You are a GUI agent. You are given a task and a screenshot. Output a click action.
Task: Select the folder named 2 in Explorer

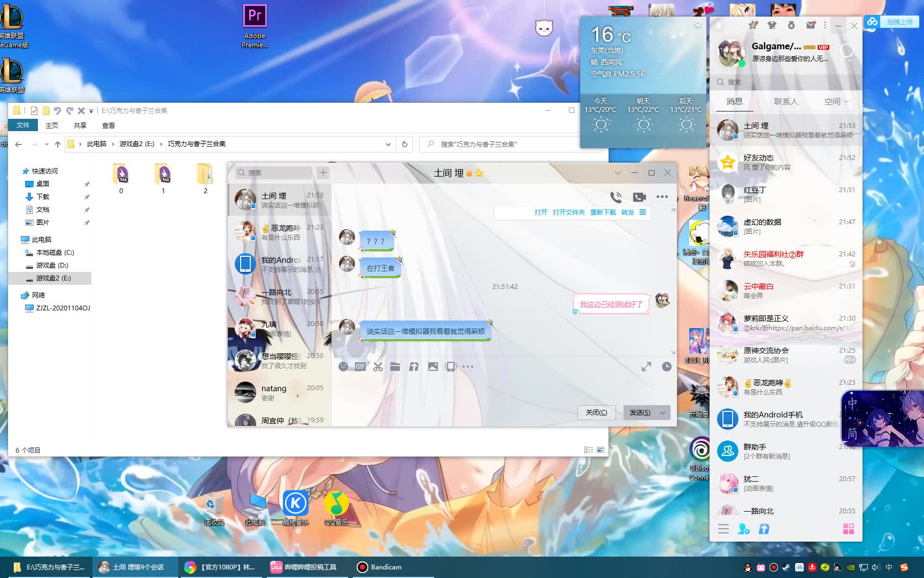205,179
